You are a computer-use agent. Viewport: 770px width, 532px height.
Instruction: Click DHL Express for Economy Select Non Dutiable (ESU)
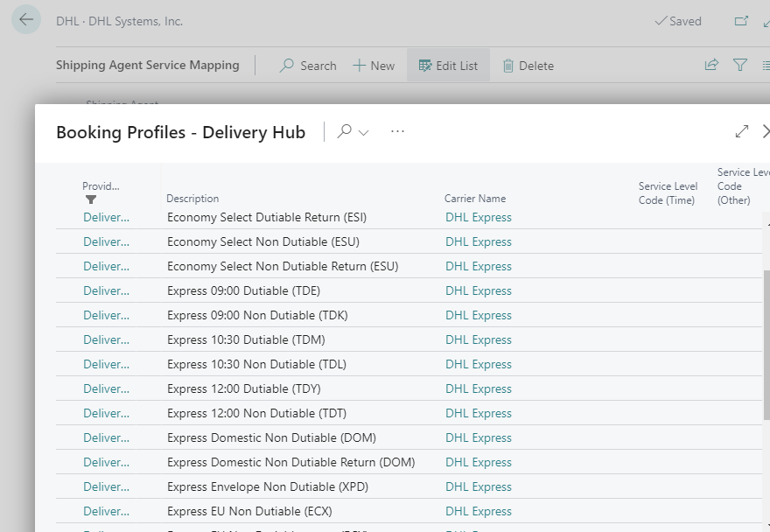(479, 241)
